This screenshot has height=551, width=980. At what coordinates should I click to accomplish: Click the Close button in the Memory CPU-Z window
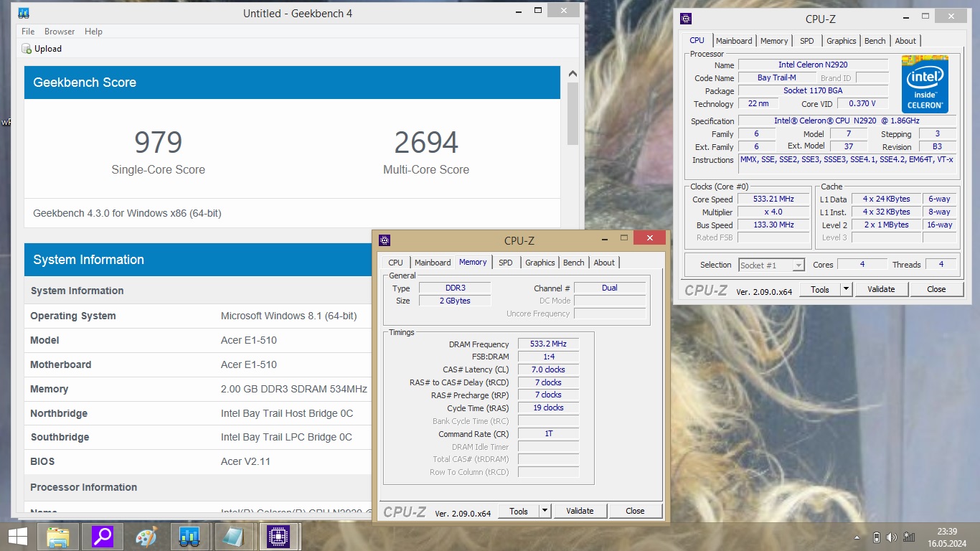coord(635,511)
